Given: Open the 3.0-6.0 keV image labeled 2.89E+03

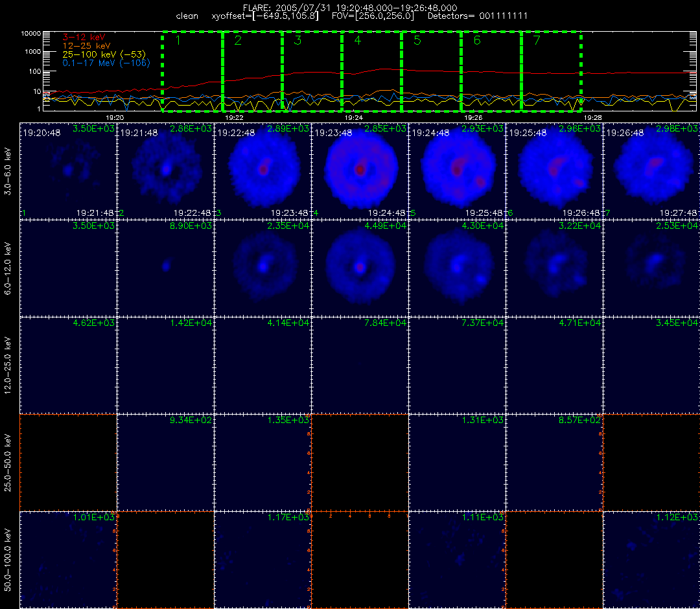Looking at the screenshot, I should coord(263,171).
